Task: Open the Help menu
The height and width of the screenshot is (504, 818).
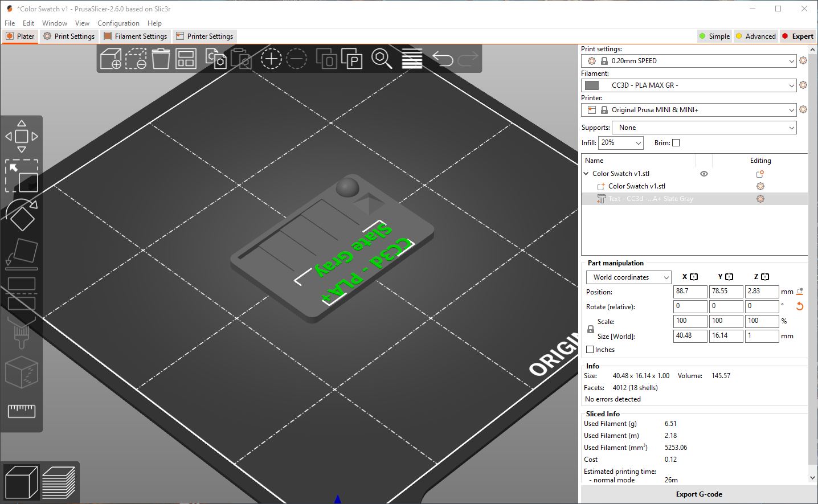Action: tap(154, 23)
